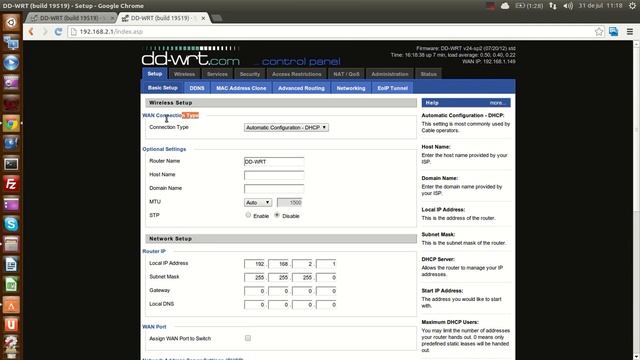Launch FileZilla from the dock
The height and width of the screenshot is (360, 640).
click(11, 184)
